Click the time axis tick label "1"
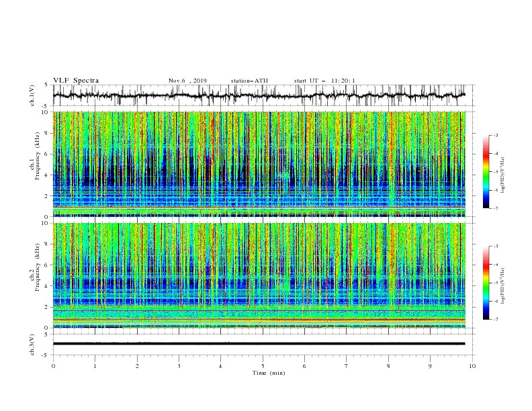This screenshot has width=532, height=411. click(x=95, y=366)
